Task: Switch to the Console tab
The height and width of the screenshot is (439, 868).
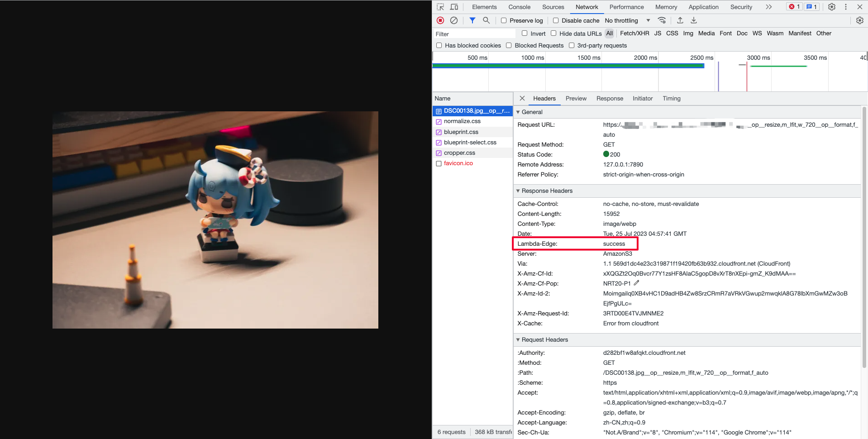Action: (520, 7)
